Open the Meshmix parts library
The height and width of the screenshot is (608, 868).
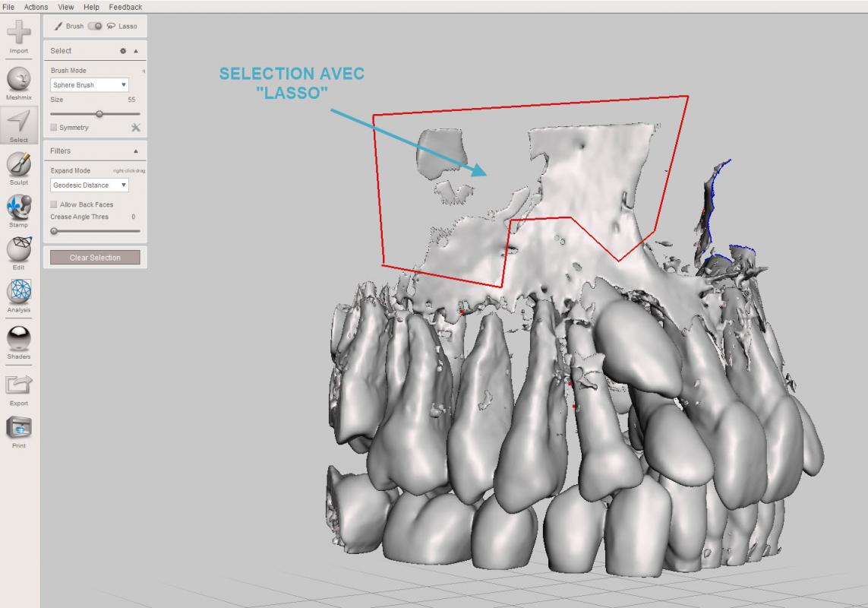19,84
